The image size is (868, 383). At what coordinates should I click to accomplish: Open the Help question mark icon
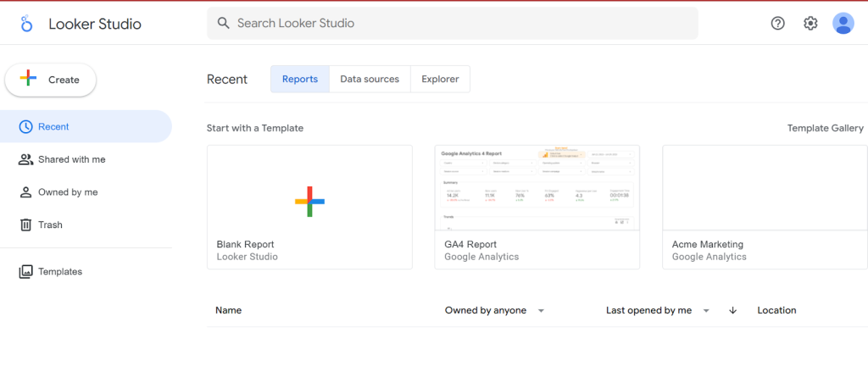click(778, 23)
